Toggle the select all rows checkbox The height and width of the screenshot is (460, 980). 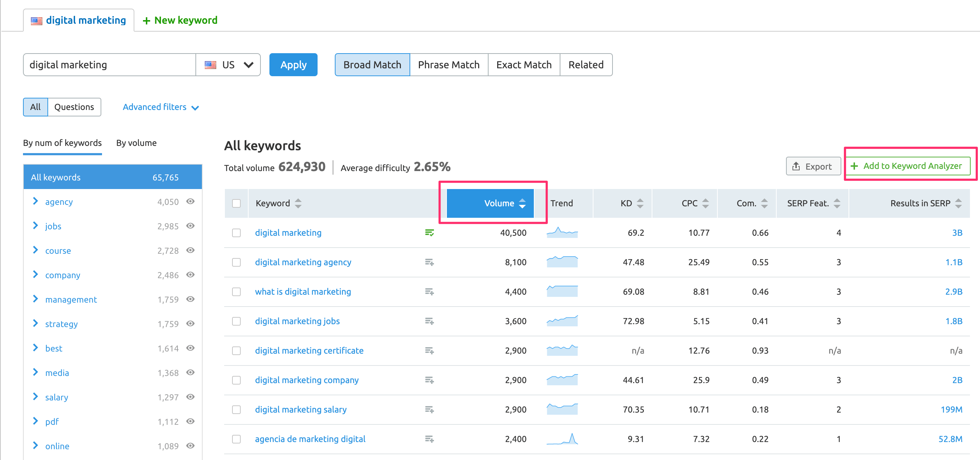point(237,203)
